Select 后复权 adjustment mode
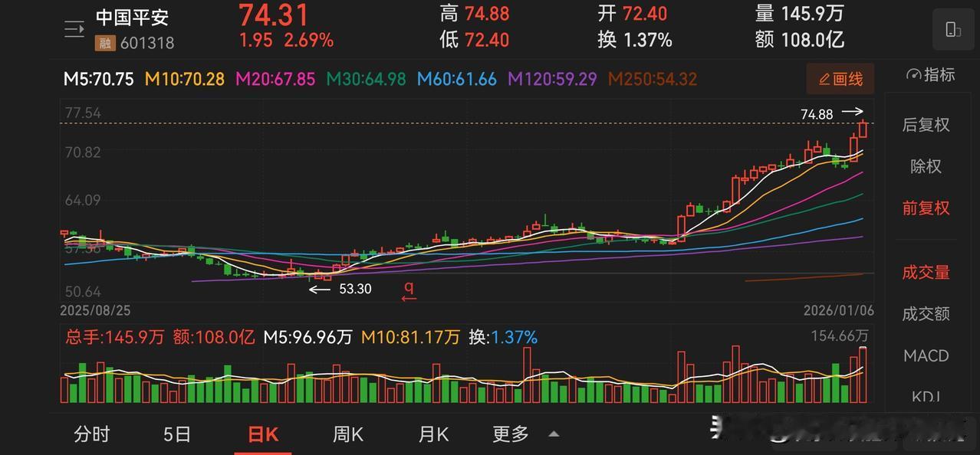The image size is (980, 455). tap(926, 125)
